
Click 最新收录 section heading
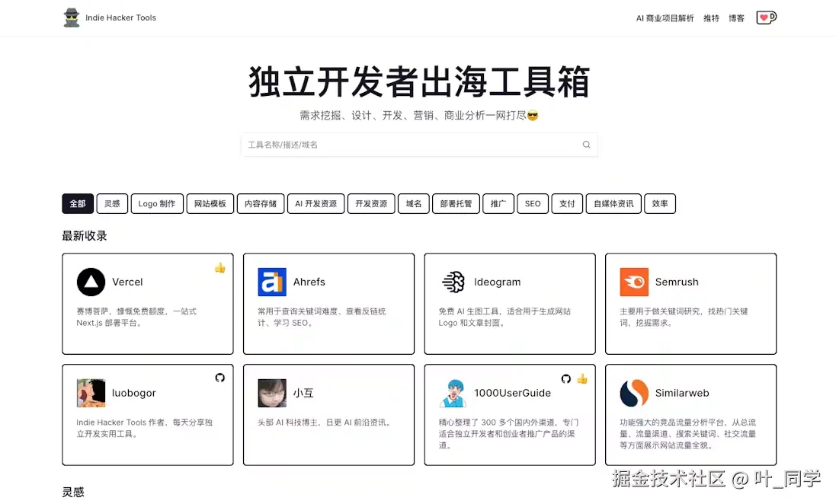click(x=85, y=236)
